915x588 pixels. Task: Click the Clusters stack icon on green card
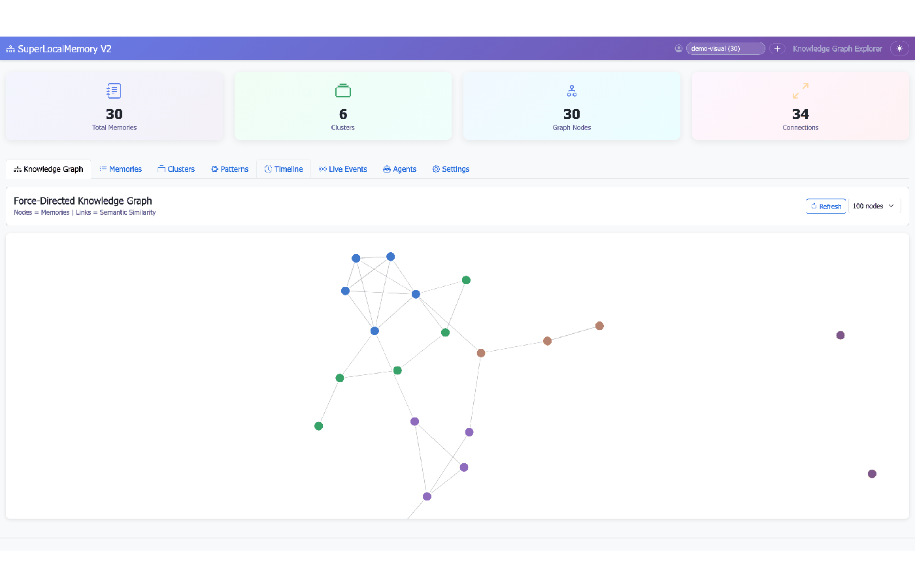point(342,90)
